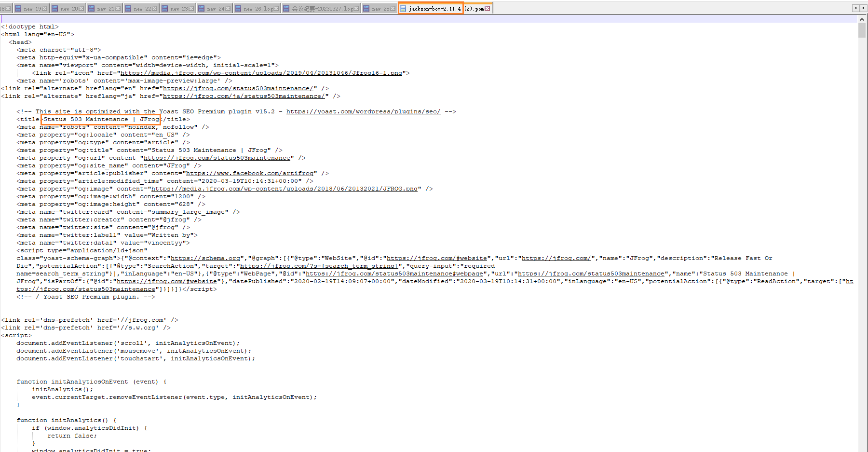Follow the yoast.com SEO plugin link
Screen dimensions: 868x452
pos(364,112)
